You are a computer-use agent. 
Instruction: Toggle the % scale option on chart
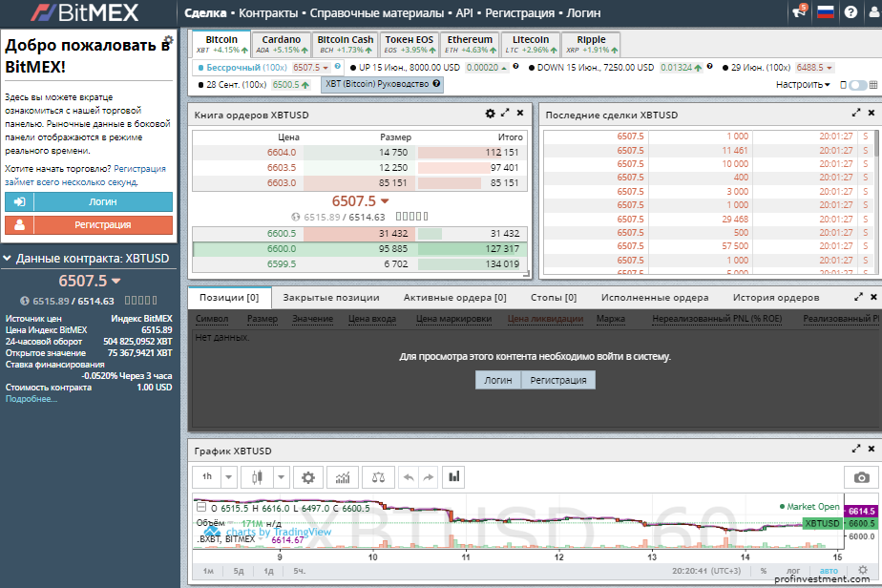[764, 571]
